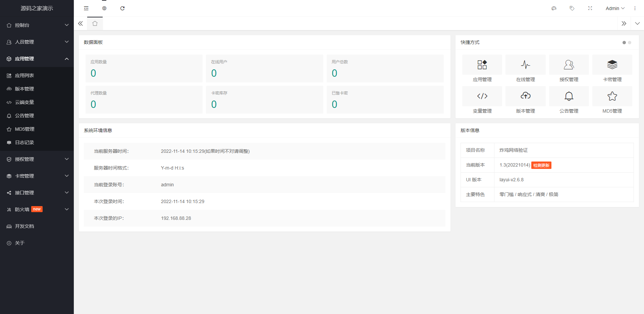Click the 1.3(20221014) version text
Viewport: 644px width, 314px height.
(x=515, y=165)
